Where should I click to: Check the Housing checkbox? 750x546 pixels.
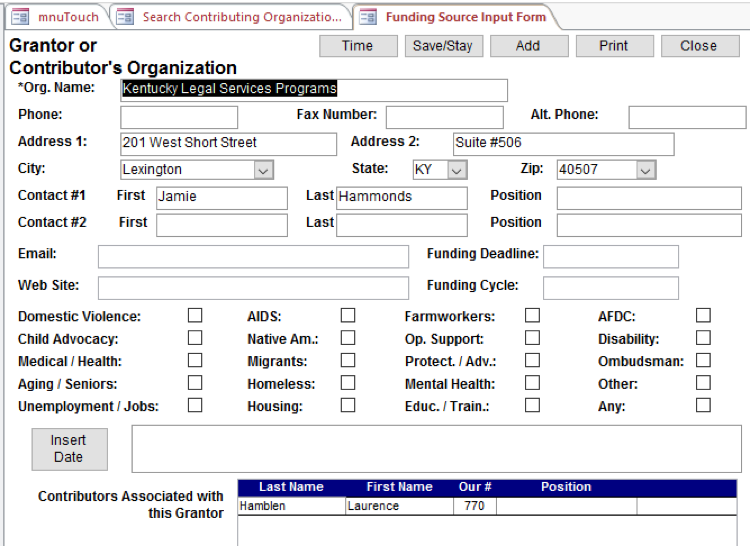348,405
